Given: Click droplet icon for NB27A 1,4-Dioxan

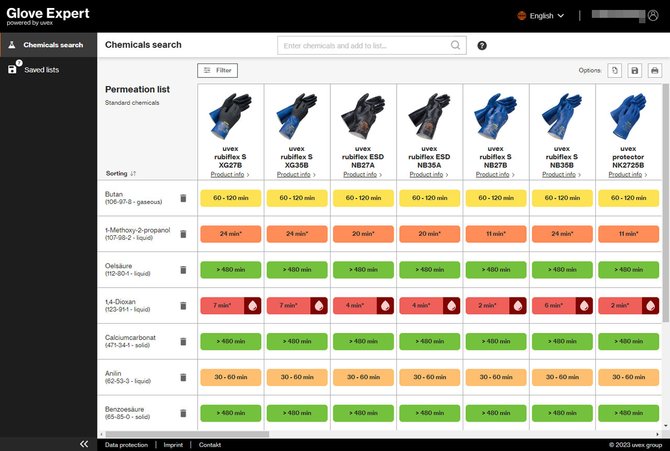Looking at the screenshot, I should click(x=385, y=306).
